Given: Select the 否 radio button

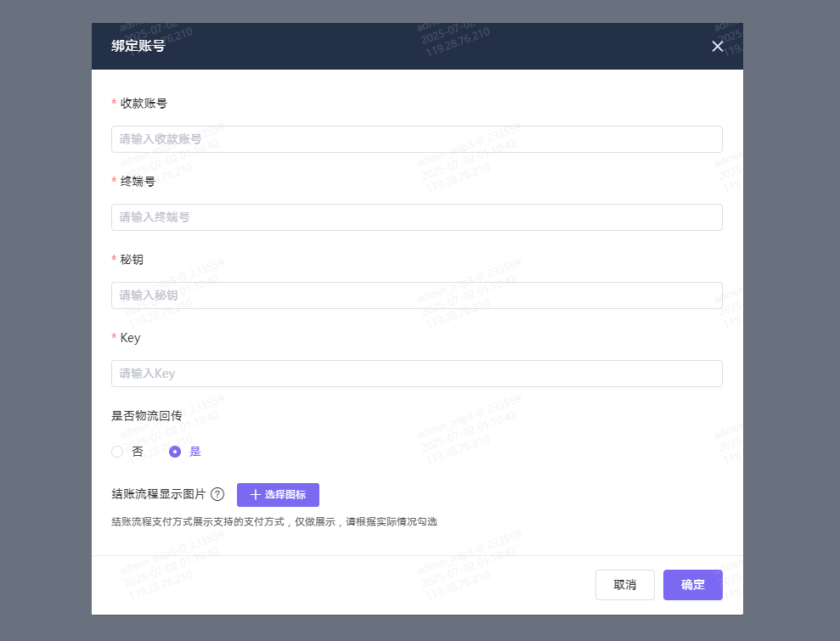Looking at the screenshot, I should click(117, 452).
